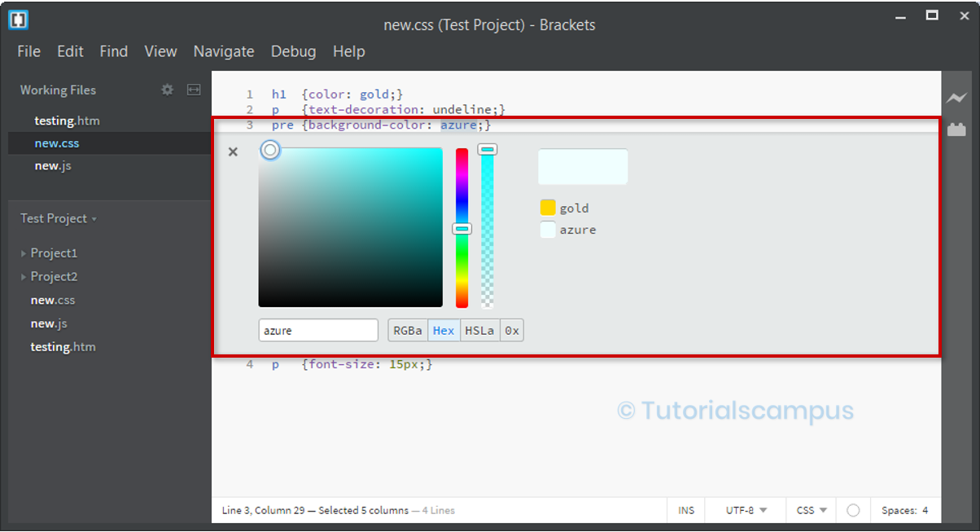
Task: Open new.css in project tree
Action: click(x=53, y=300)
